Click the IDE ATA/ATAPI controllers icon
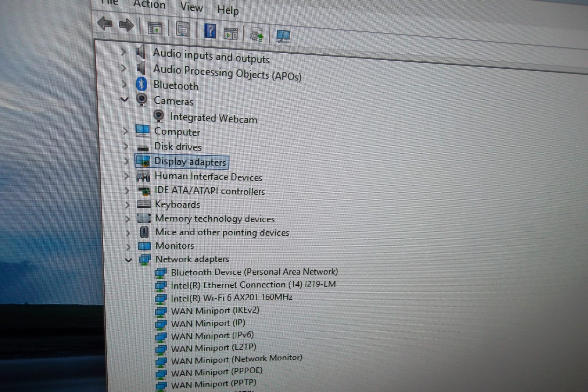Image resolution: width=588 pixels, height=392 pixels. click(x=144, y=190)
